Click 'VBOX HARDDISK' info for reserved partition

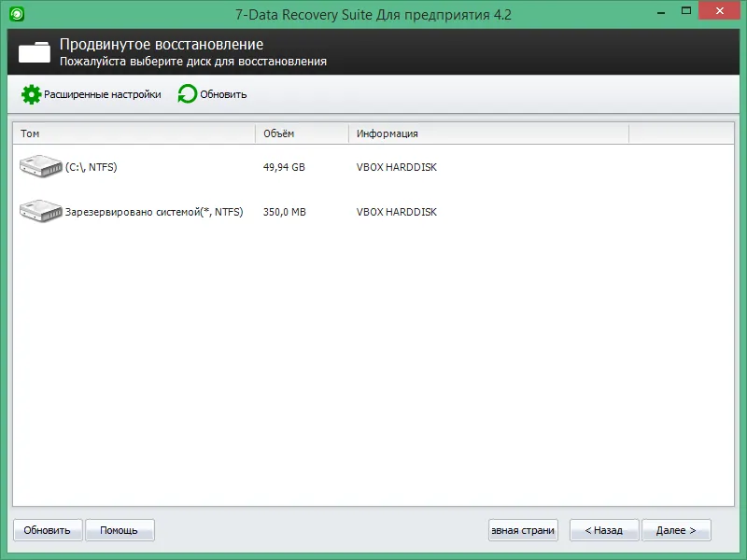(x=396, y=212)
